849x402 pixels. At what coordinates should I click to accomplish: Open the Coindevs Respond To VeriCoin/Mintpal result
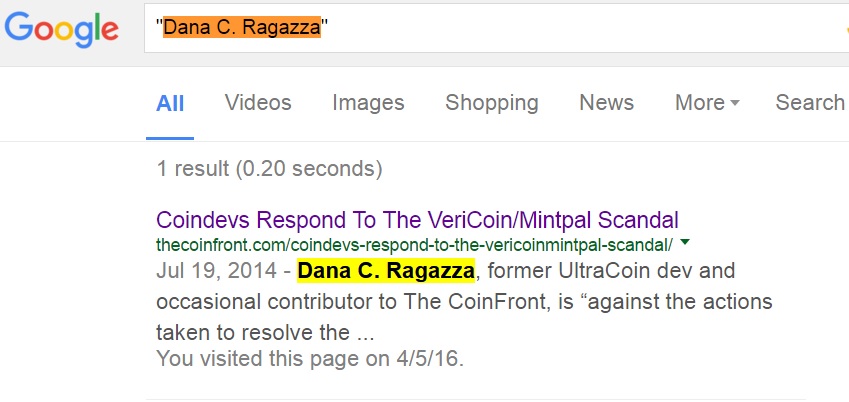click(417, 221)
